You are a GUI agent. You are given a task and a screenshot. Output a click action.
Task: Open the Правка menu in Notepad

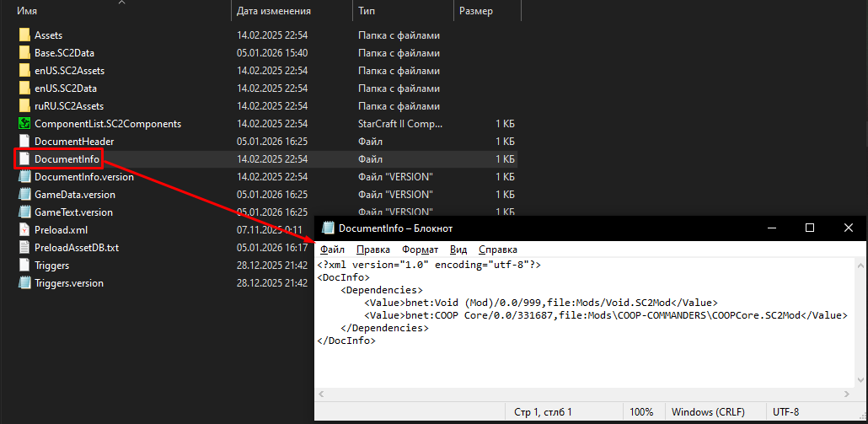point(373,250)
